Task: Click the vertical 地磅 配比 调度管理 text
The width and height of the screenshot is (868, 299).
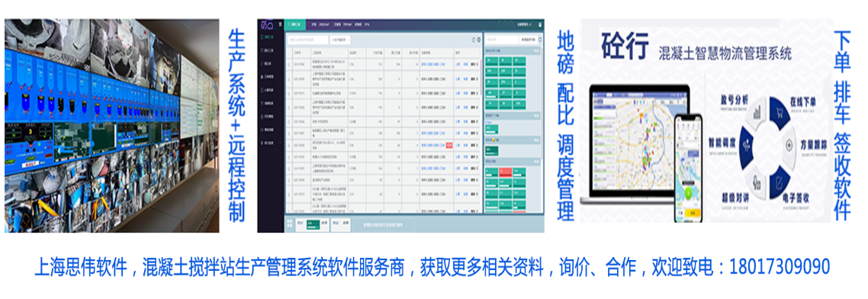Action: point(565,126)
